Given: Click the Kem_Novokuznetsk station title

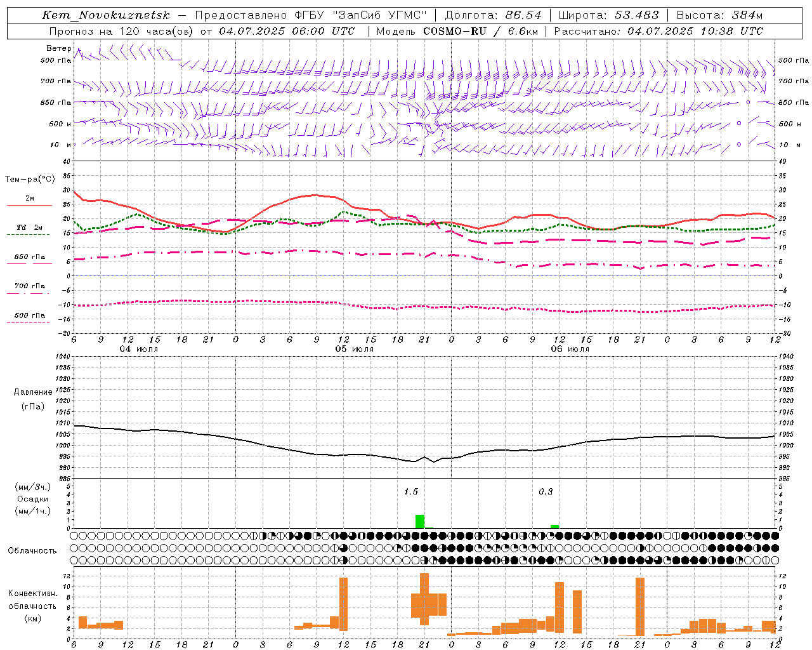Looking at the screenshot, I should coord(106,15).
